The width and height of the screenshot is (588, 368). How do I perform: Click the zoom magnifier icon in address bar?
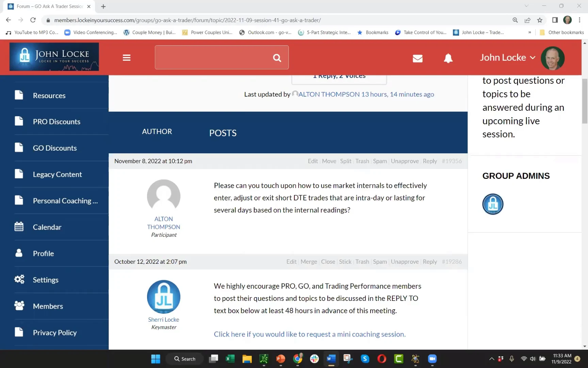(x=515, y=20)
